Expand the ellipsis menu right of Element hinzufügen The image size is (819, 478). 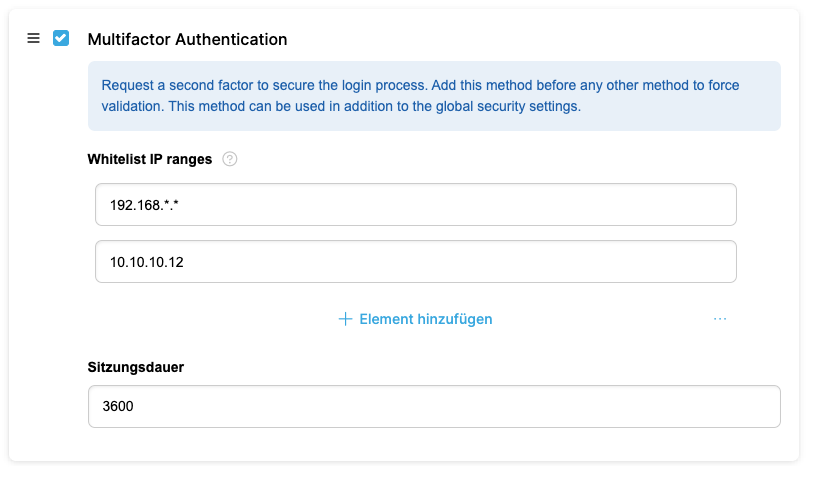[x=720, y=319]
